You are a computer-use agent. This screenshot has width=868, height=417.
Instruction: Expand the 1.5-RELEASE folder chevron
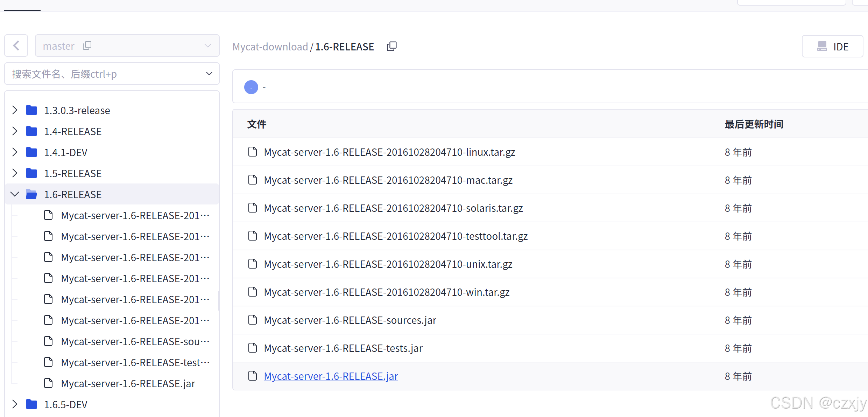[15, 173]
